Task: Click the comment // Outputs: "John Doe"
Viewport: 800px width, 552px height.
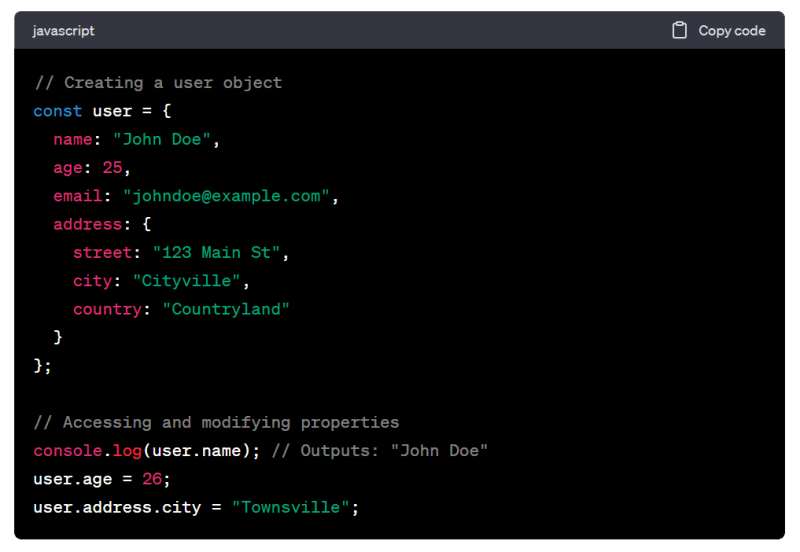Action: point(380,451)
